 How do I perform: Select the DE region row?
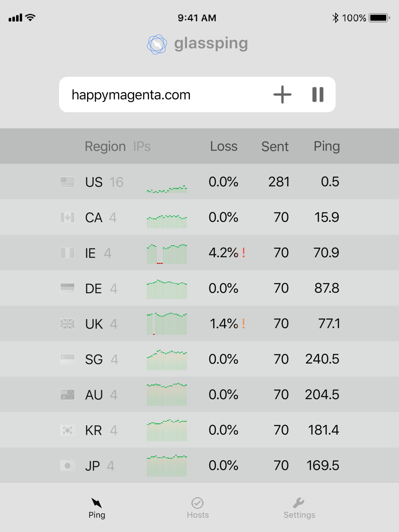click(199, 288)
